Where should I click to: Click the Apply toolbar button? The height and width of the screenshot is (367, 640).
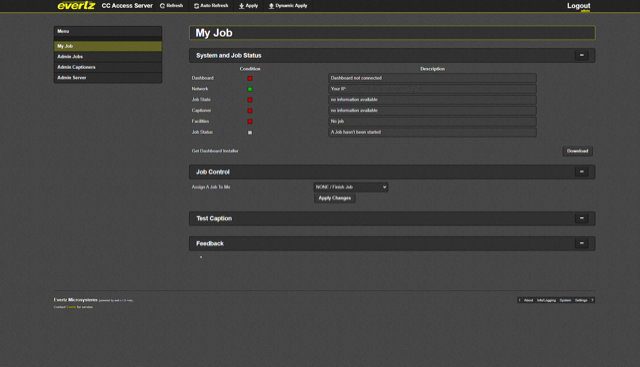(248, 6)
